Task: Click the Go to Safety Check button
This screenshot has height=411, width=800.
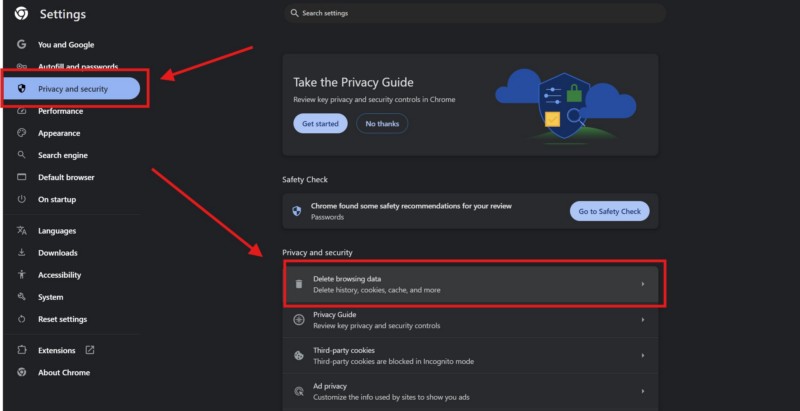Action: [609, 211]
